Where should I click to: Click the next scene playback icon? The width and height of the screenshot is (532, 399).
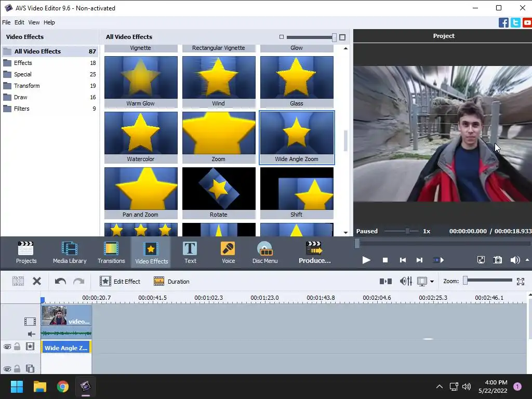pos(438,260)
